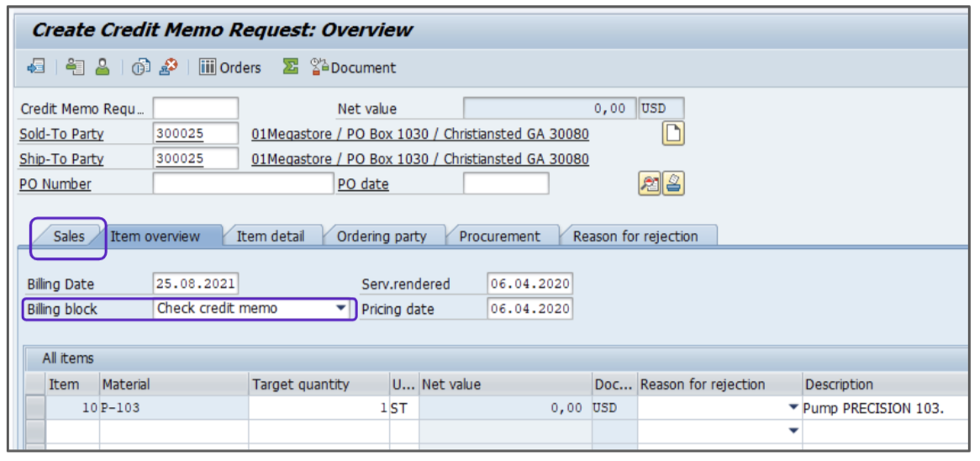Click the ballot box icon near PO date
The width and height of the screenshot is (980, 461).
pyautogui.click(x=673, y=183)
